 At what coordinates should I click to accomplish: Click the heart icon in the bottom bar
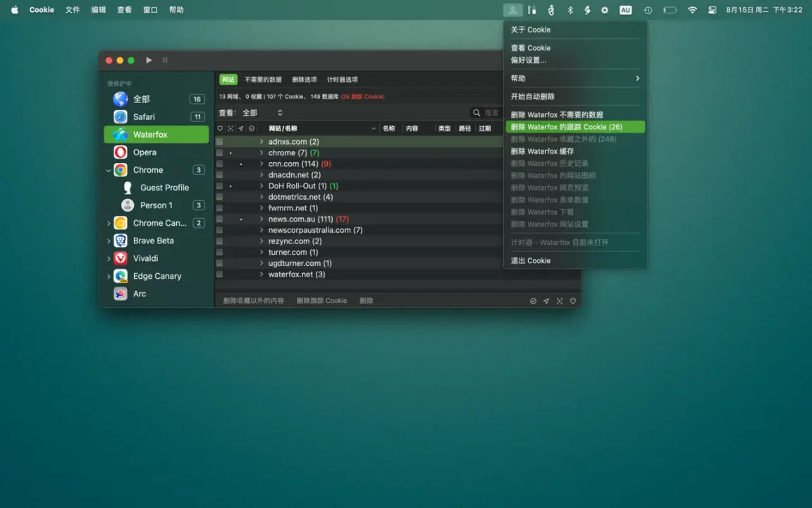click(573, 301)
